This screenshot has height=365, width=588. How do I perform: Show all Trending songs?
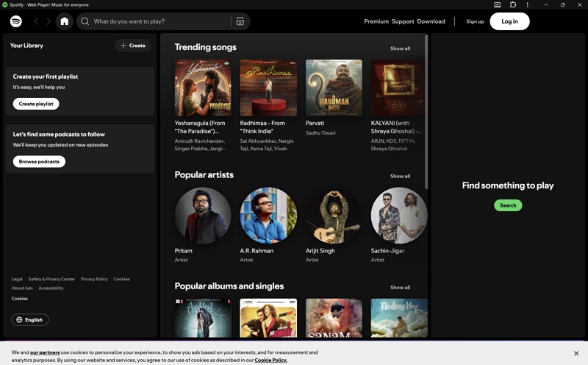coord(400,49)
